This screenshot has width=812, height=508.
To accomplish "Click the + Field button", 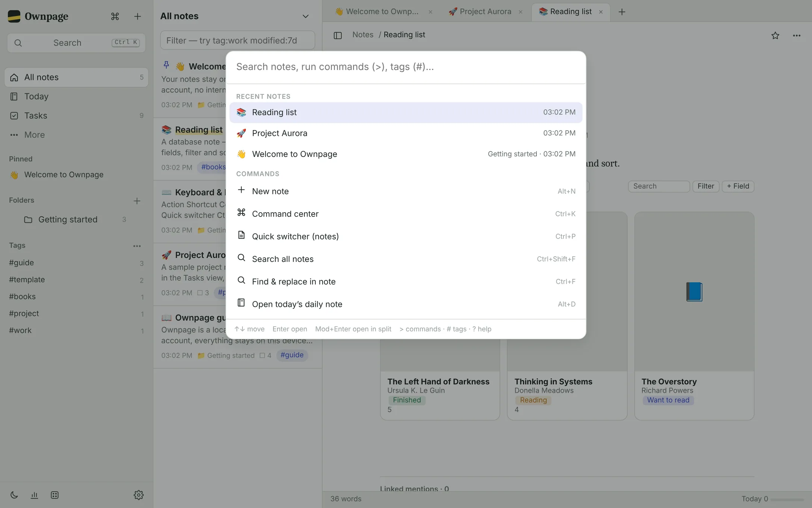I will pyautogui.click(x=738, y=186).
